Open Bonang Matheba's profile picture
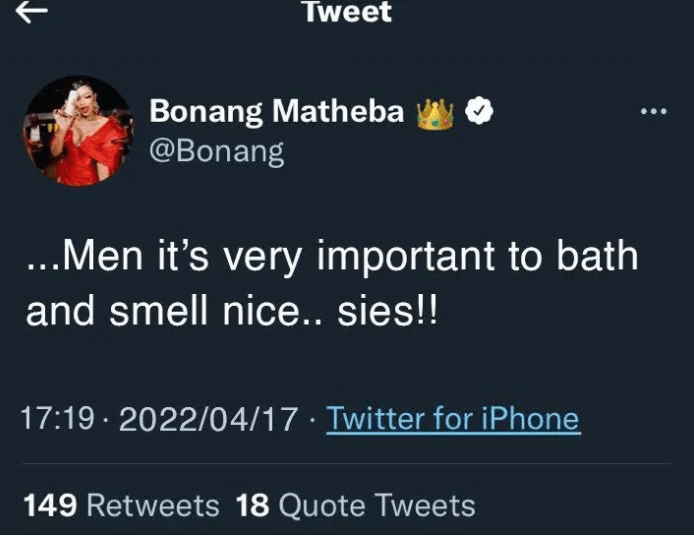The image size is (694, 536). click(x=76, y=130)
